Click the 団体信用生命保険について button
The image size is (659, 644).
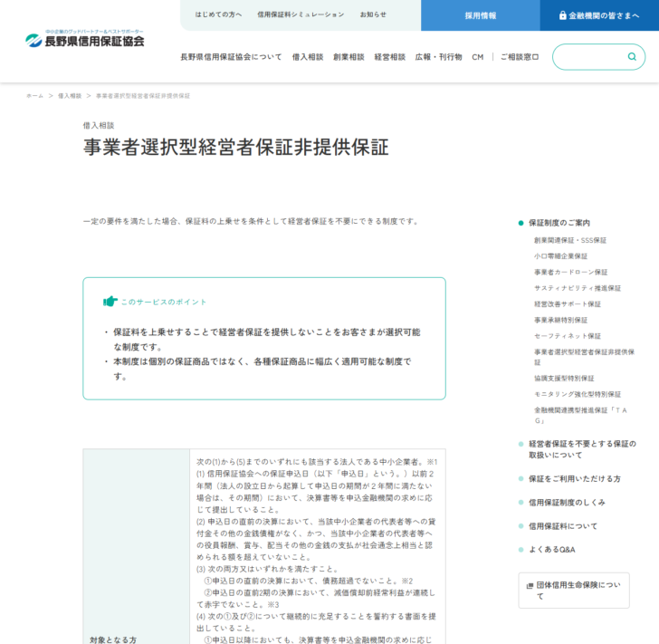click(574, 591)
